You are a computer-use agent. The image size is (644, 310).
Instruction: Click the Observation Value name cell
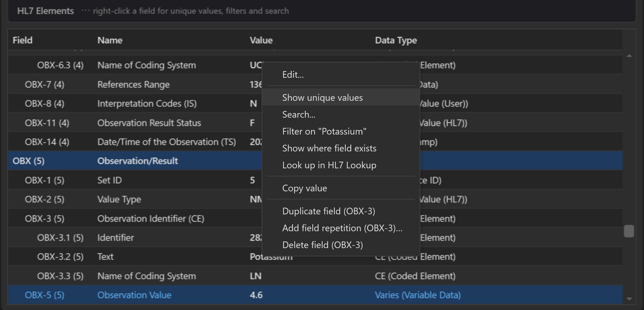click(x=134, y=295)
